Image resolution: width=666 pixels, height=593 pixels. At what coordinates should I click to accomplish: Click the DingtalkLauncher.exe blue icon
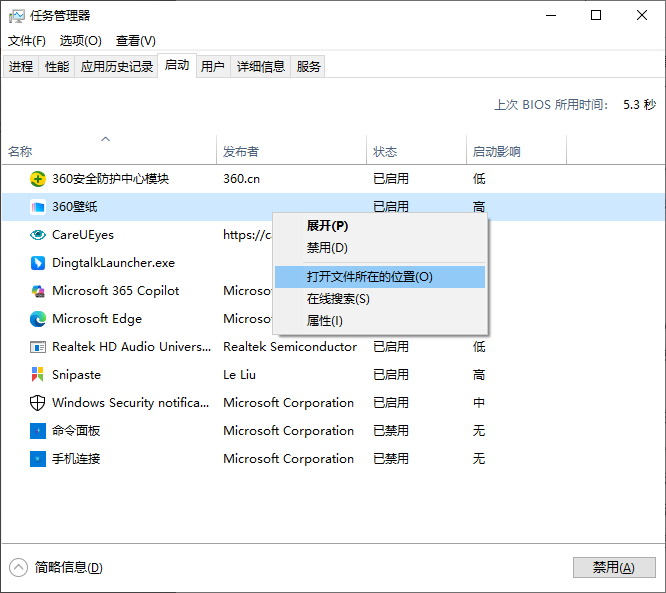click(38, 263)
